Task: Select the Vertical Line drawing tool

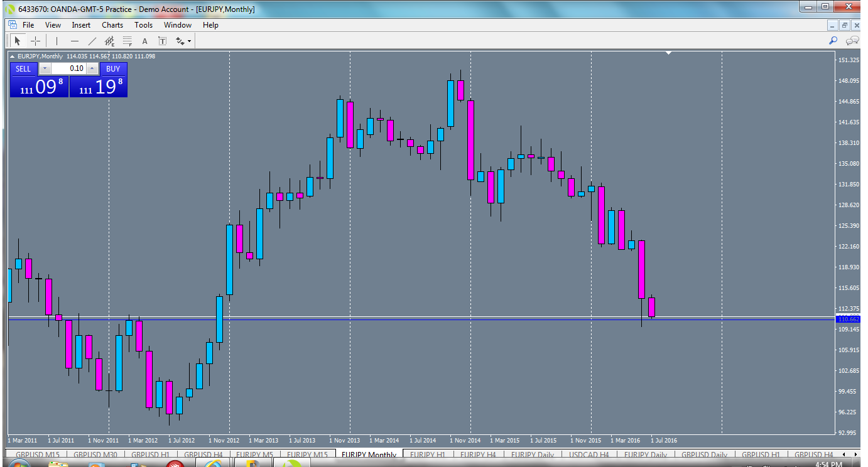Action: 57,40
